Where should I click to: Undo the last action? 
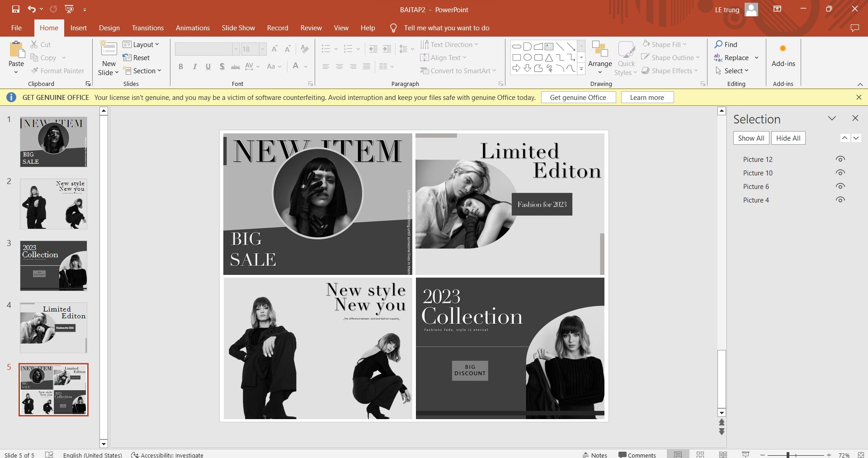click(x=31, y=9)
